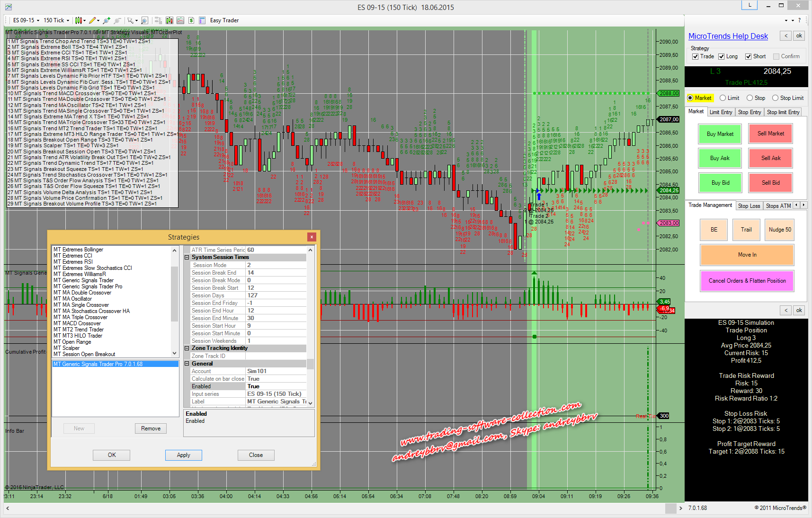Open the indicators line chart icon
Image resolution: width=812 pixels, height=518 pixels.
point(180,20)
